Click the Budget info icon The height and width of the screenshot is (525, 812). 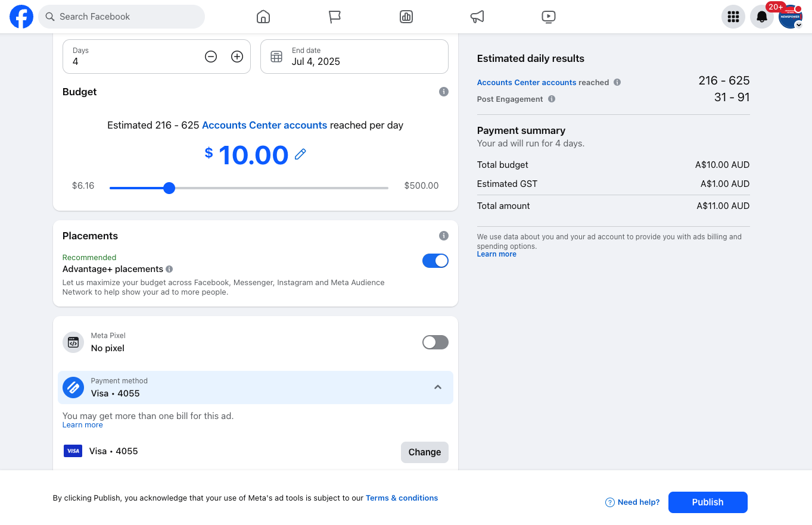pyautogui.click(x=444, y=92)
